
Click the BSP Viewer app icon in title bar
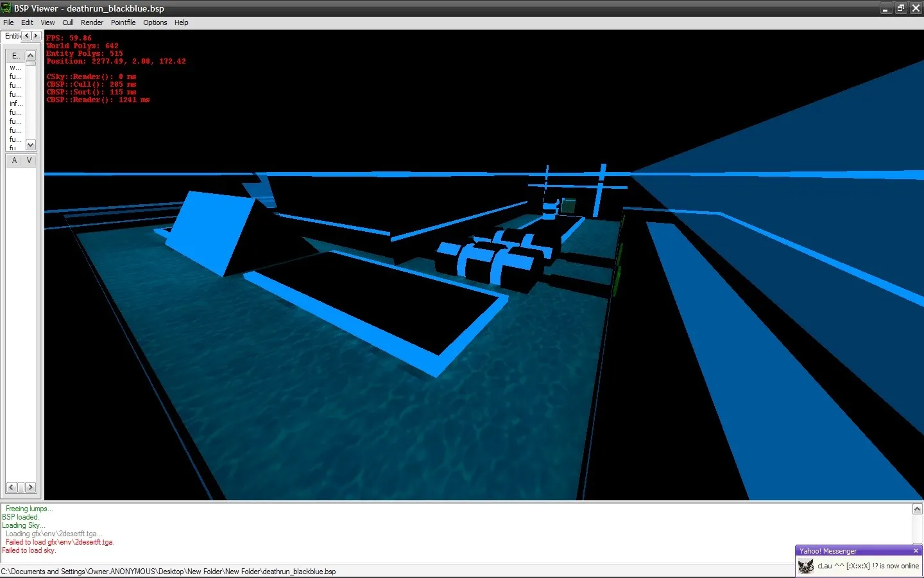point(6,8)
